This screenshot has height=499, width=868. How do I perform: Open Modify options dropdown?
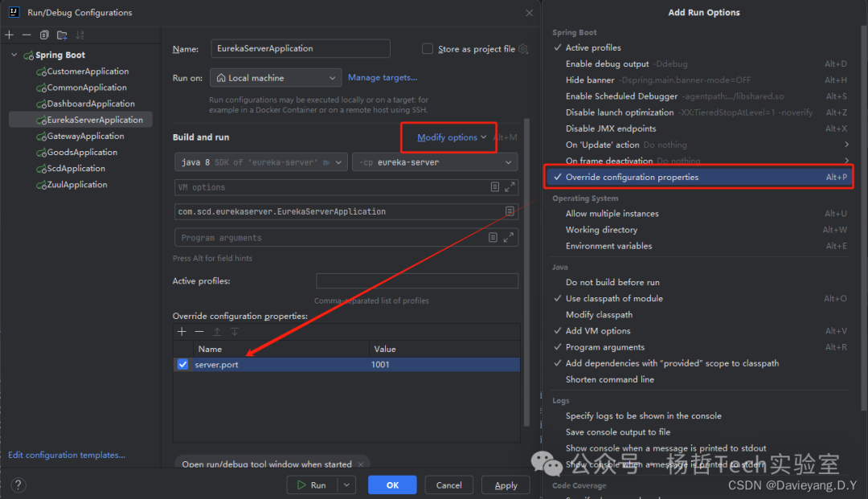(452, 137)
